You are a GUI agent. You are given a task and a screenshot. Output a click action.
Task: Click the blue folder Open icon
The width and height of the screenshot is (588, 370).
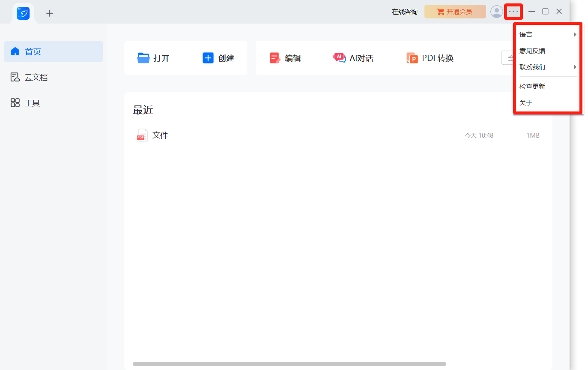pyautogui.click(x=143, y=58)
